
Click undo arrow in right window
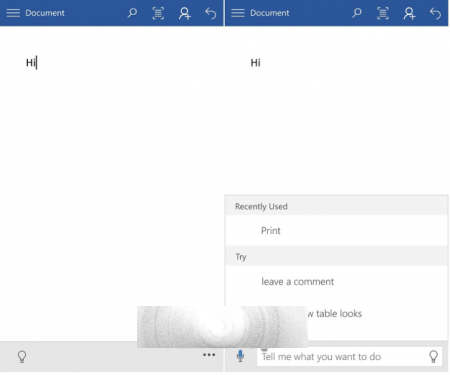[435, 13]
